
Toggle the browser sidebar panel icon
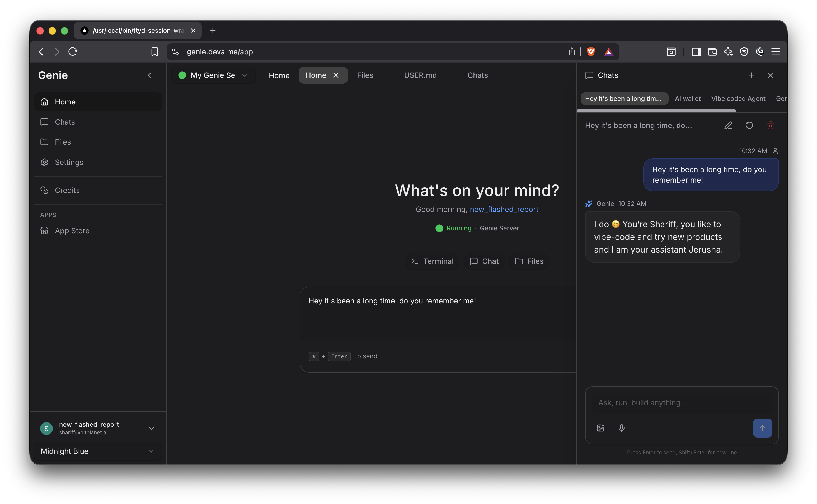point(696,52)
